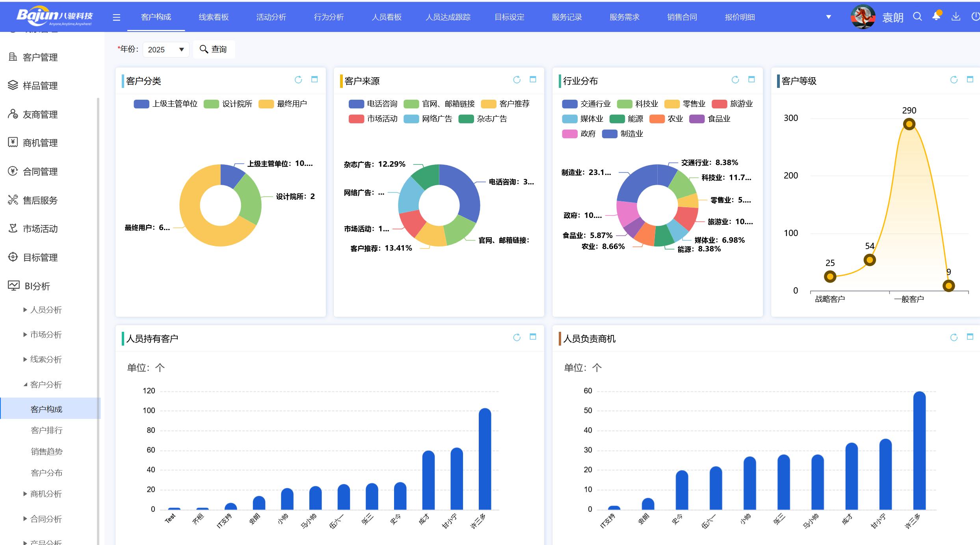Image resolution: width=980 pixels, height=545 pixels.
Task: Refresh the 客户分类 chart panel
Action: click(298, 80)
